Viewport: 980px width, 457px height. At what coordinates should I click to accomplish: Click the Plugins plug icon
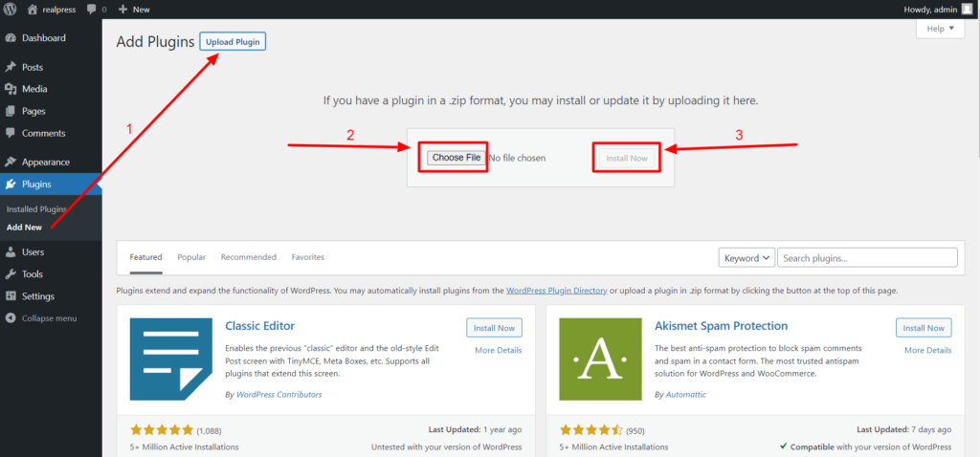tap(10, 185)
